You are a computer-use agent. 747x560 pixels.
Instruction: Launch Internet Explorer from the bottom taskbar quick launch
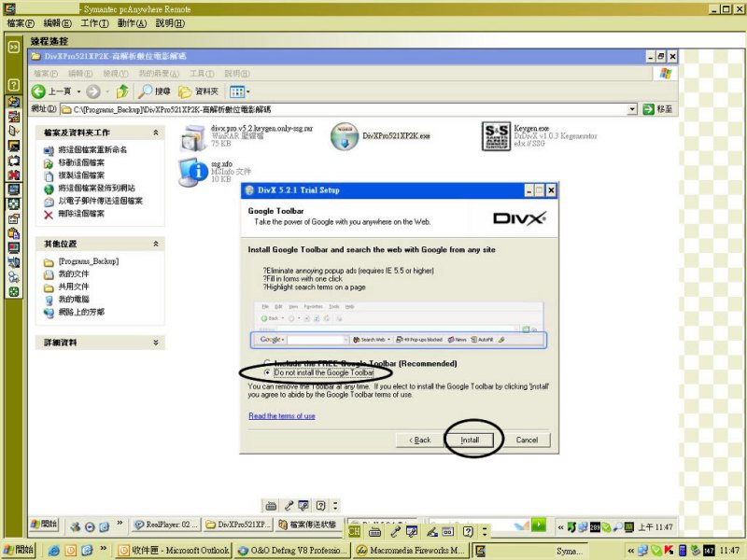[54, 551]
